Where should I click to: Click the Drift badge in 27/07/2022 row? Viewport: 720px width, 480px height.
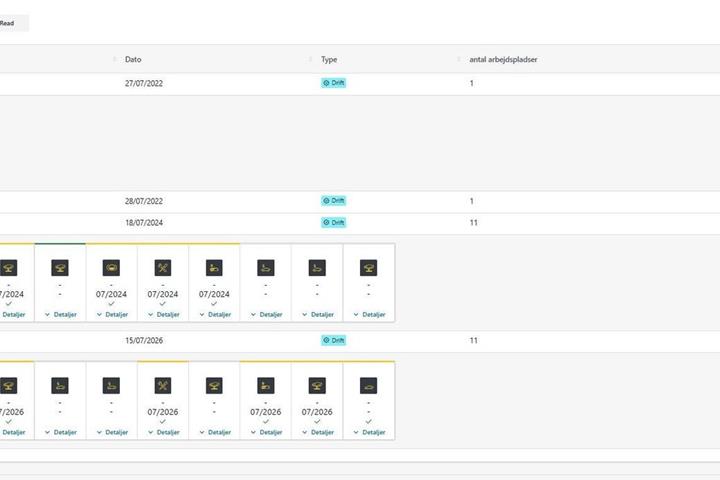333,83
